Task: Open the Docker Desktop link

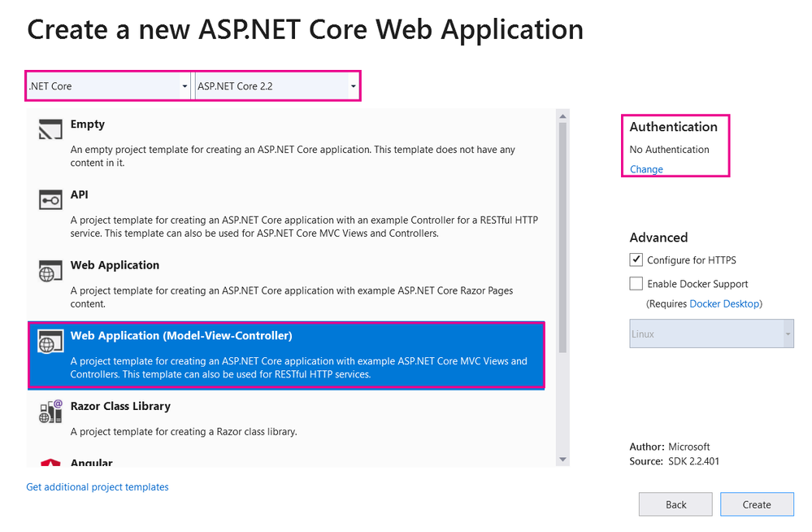Action: point(724,303)
